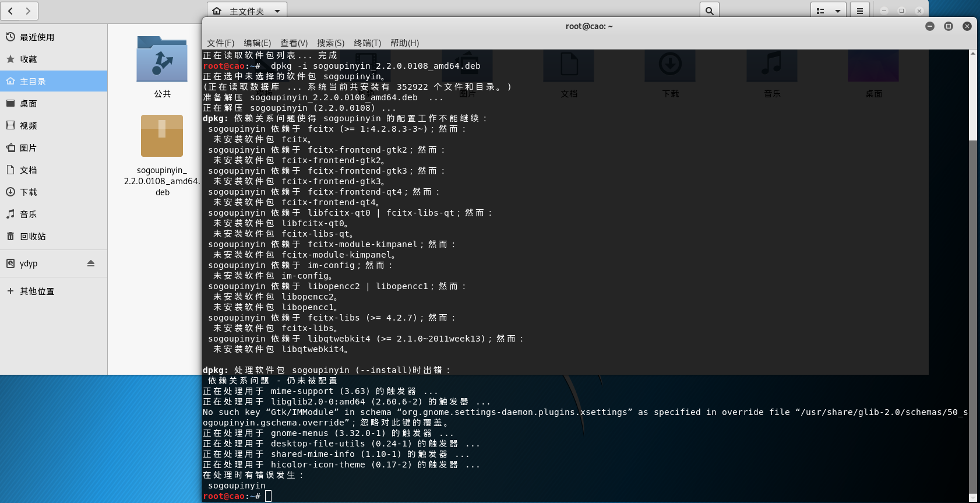The width and height of the screenshot is (980, 503).
Task: Go back in the file manager
Action: coord(10,10)
